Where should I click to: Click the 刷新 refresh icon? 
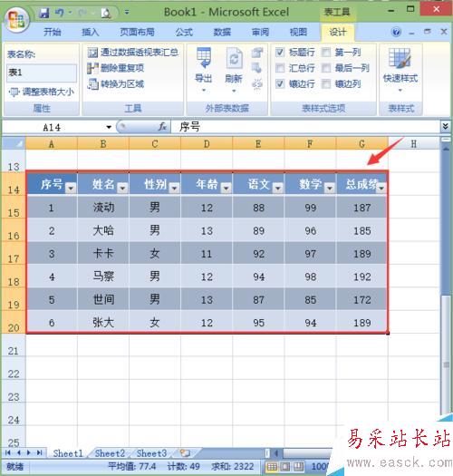click(x=234, y=57)
